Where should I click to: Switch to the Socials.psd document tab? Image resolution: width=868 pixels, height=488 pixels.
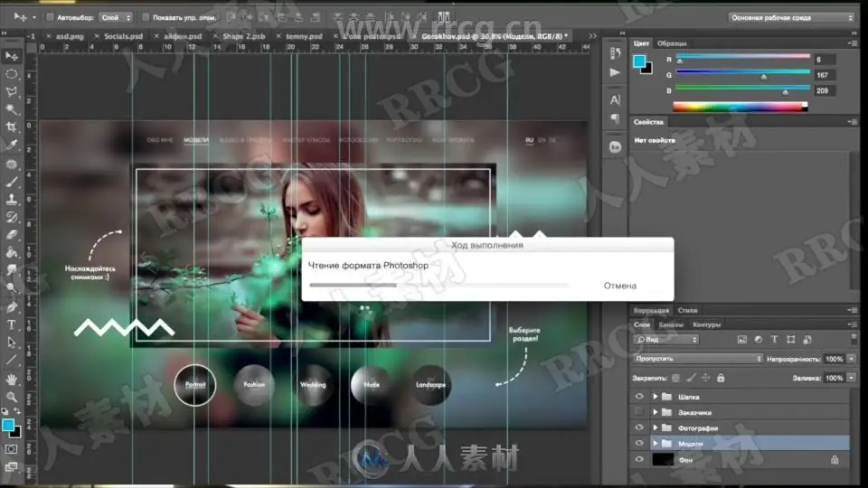(x=124, y=37)
